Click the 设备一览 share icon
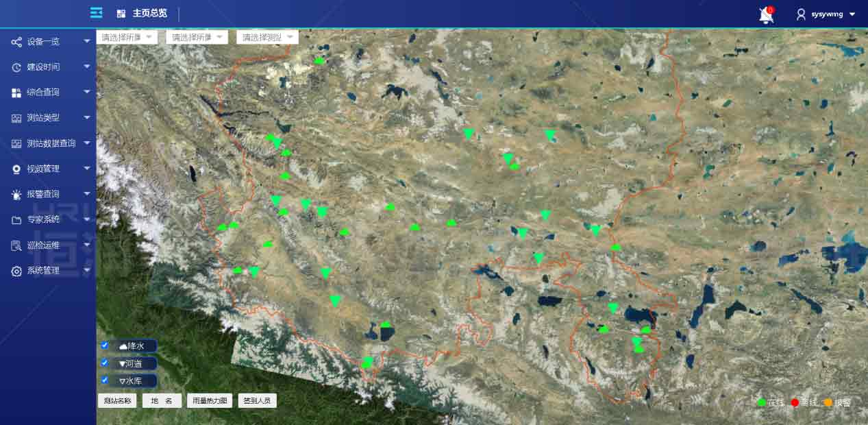This screenshot has height=425, width=868. 16,42
